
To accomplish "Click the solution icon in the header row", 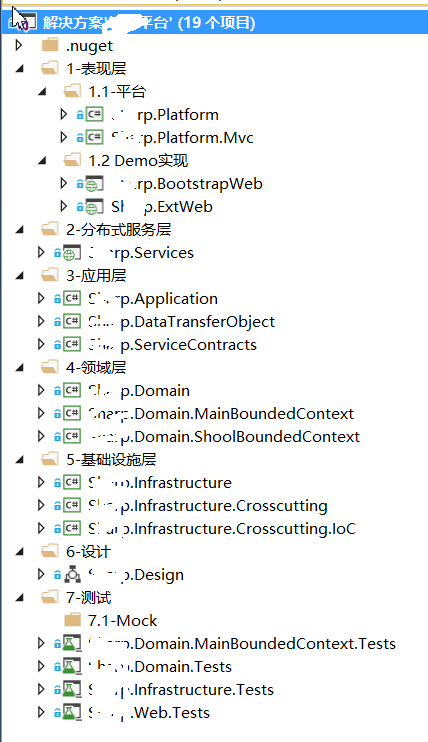I will [24, 22].
